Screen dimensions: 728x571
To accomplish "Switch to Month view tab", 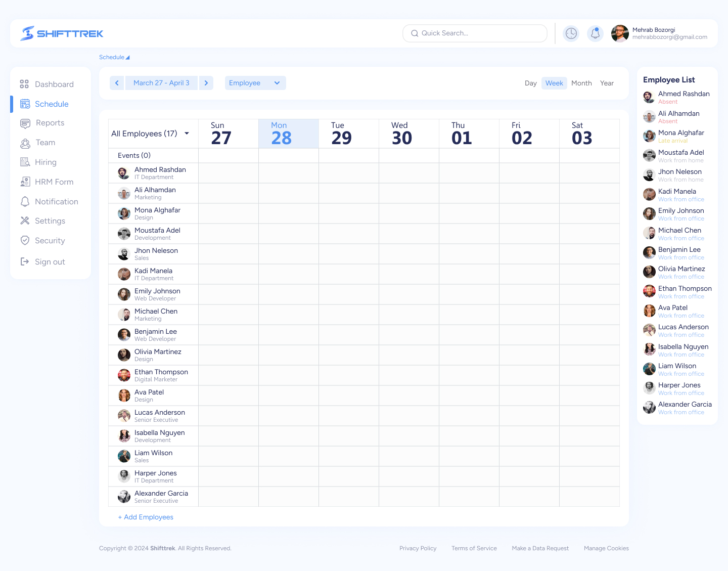I will coord(581,83).
